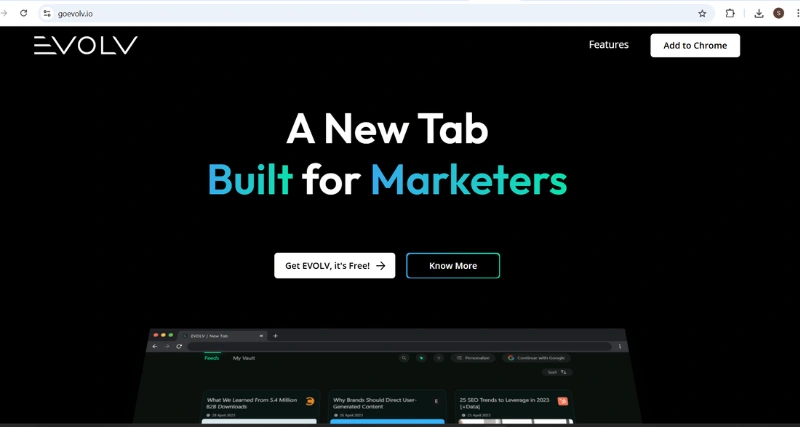This screenshot has height=427, width=800.
Task: Open Chrome's three-dot menu
Action: 796,13
